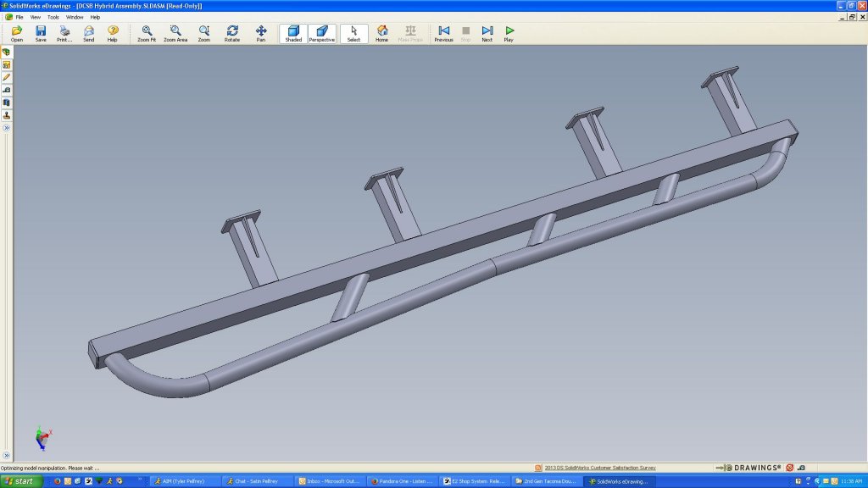The width and height of the screenshot is (868, 488).
Task: Click the Next view button
Action: coord(487,34)
